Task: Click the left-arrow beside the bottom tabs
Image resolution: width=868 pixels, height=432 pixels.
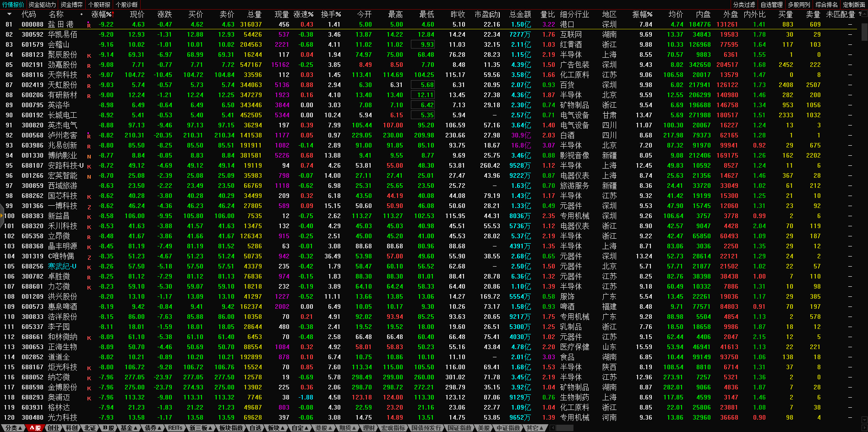Action: [553, 428]
